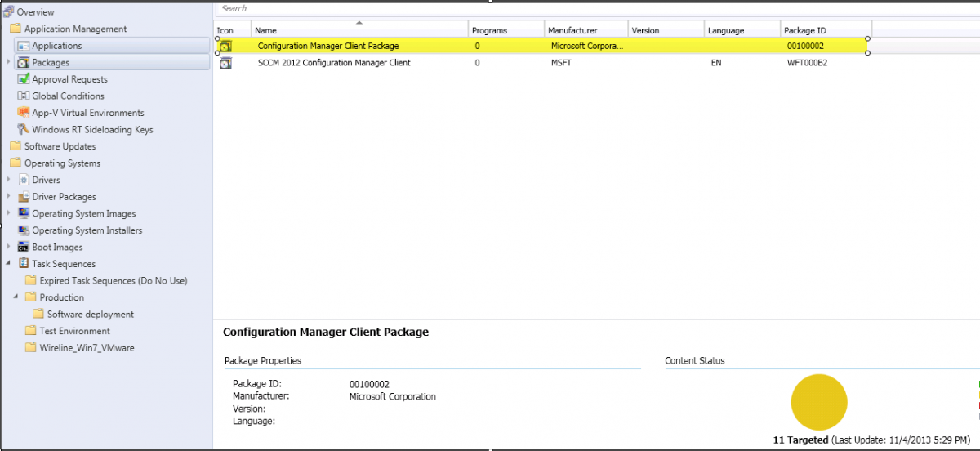Open the Software deployment folder
980x451 pixels.
coord(91,314)
